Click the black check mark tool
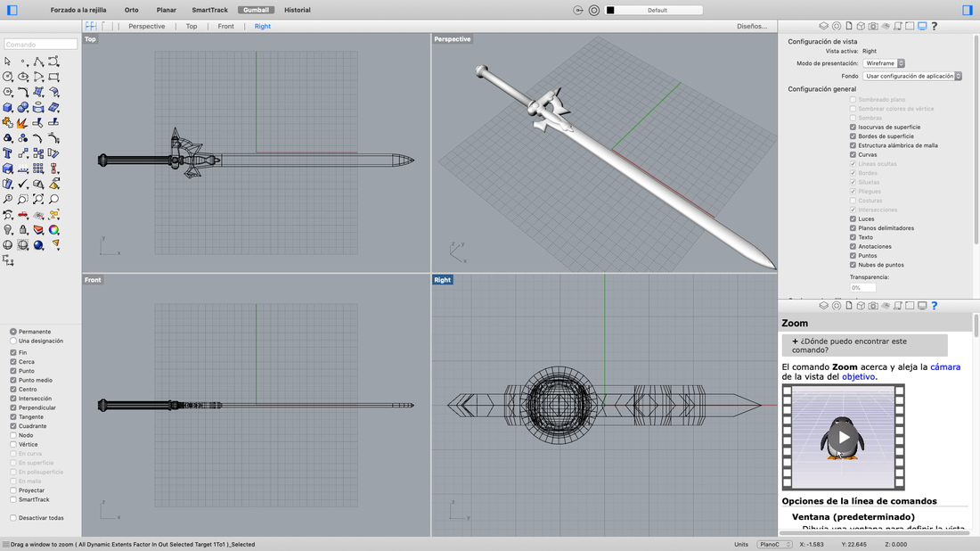Screen dimensions: 980x551 23,184
